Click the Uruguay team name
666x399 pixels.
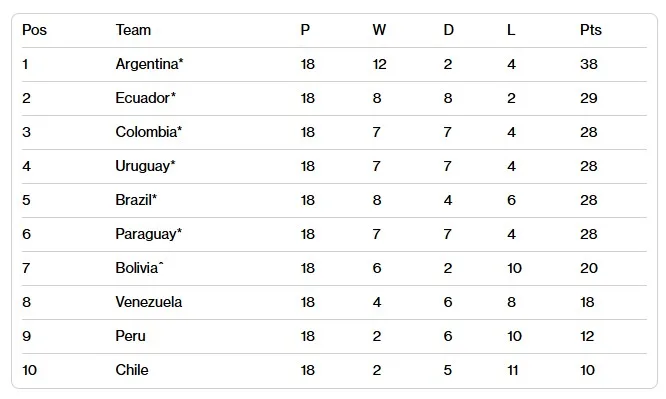pyautogui.click(x=145, y=166)
